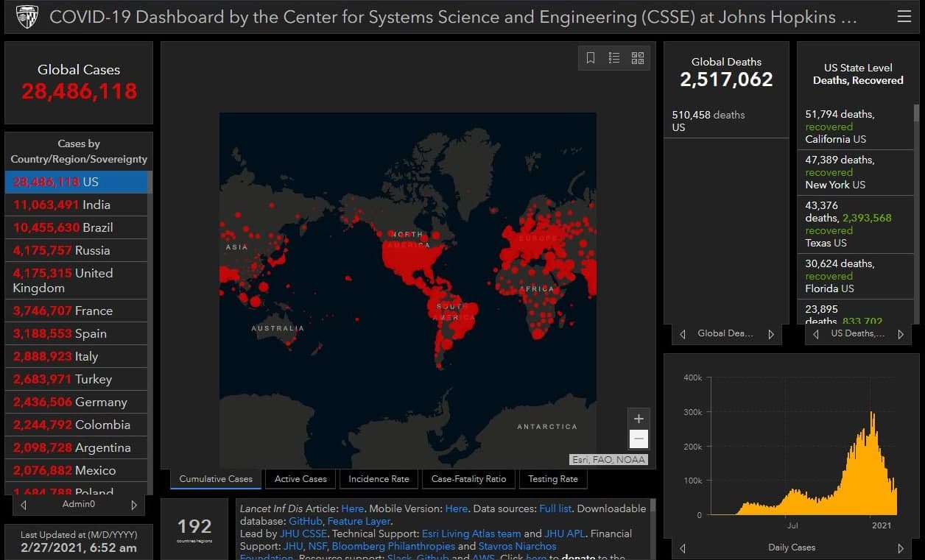This screenshot has width=925, height=560.
Task: Select California US deaths entry
Action: coord(855,127)
